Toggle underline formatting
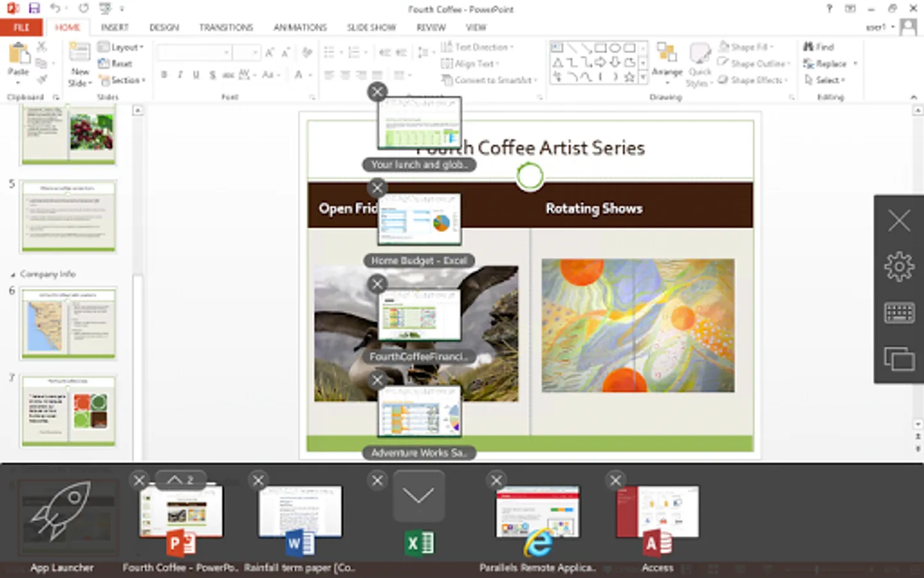 (x=196, y=75)
